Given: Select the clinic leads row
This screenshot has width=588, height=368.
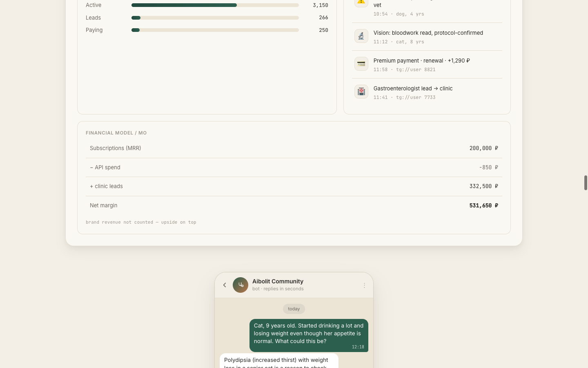Looking at the screenshot, I should click(x=294, y=186).
